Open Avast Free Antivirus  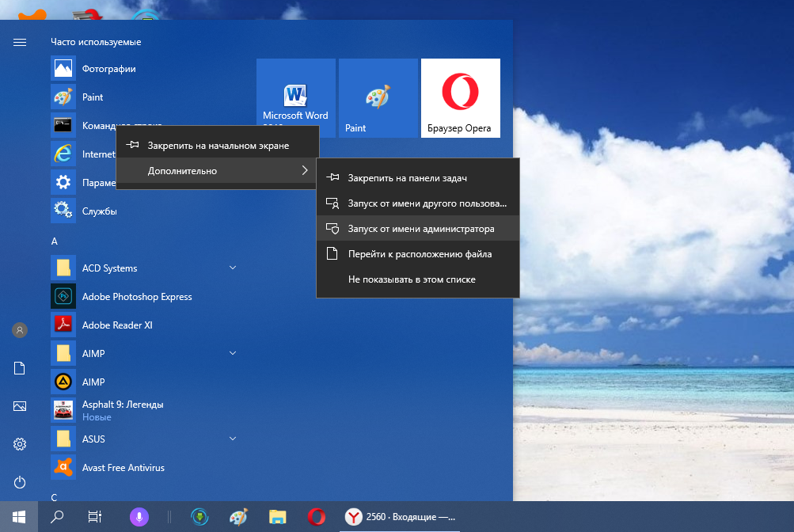coord(123,468)
